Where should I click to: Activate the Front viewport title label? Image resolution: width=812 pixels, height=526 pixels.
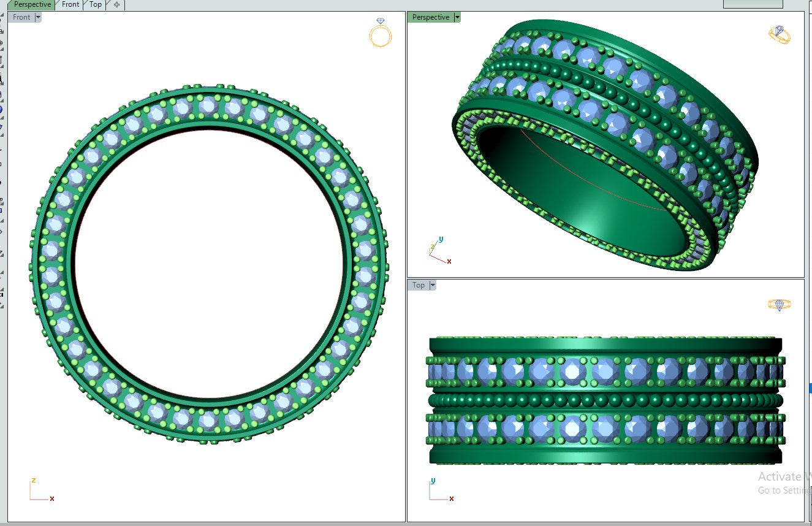click(21, 17)
